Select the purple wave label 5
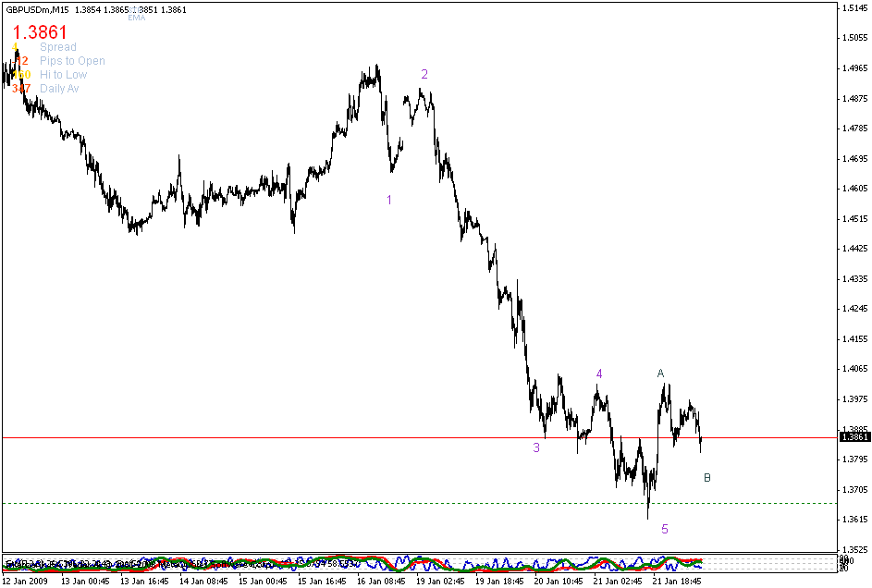The image size is (872, 588). tap(665, 529)
